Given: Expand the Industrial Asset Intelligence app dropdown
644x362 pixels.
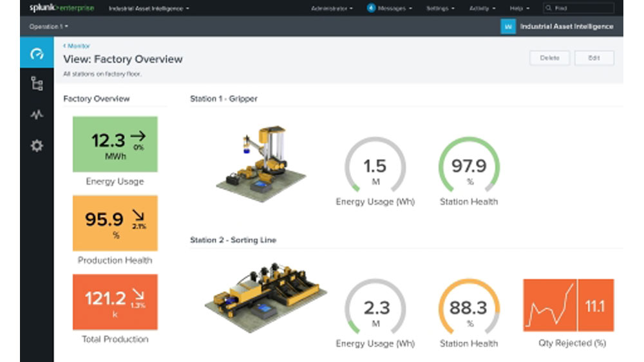Looking at the screenshot, I should (x=149, y=9).
